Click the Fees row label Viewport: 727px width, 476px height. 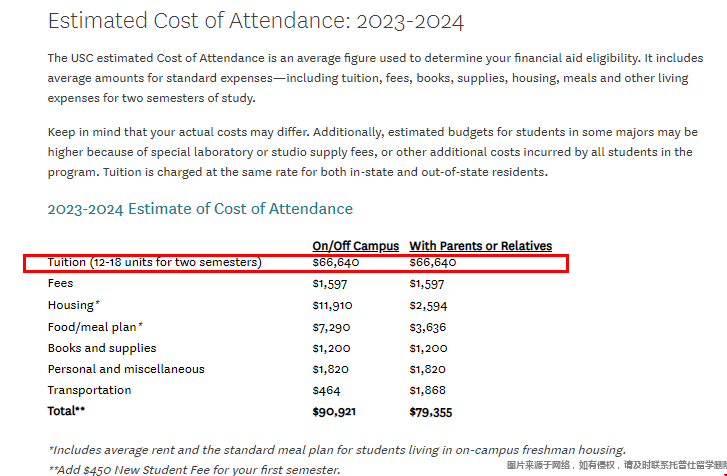[61, 284]
